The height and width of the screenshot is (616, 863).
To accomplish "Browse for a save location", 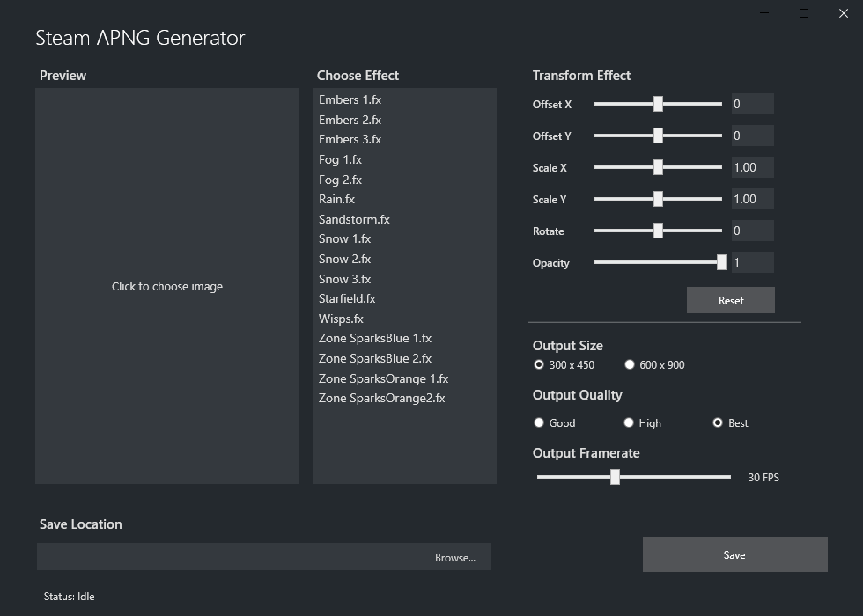I will point(455,558).
